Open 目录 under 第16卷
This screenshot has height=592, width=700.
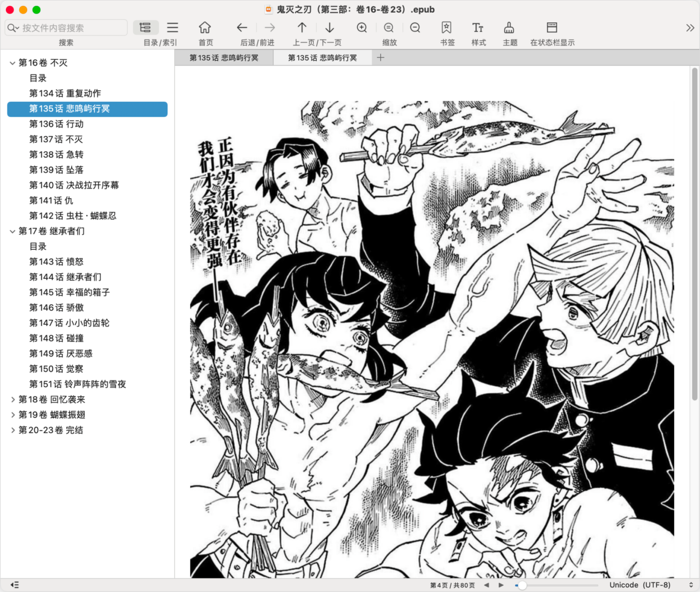coord(38,78)
